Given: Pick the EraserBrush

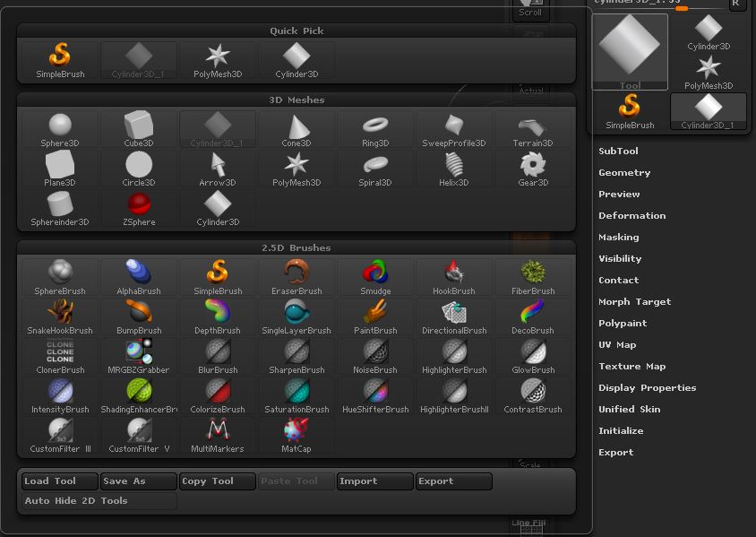Looking at the screenshot, I should click(x=296, y=277).
